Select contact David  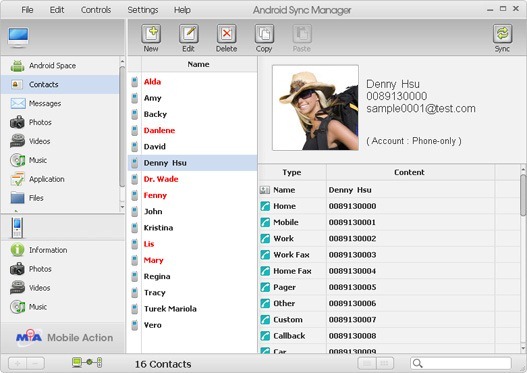click(x=192, y=147)
